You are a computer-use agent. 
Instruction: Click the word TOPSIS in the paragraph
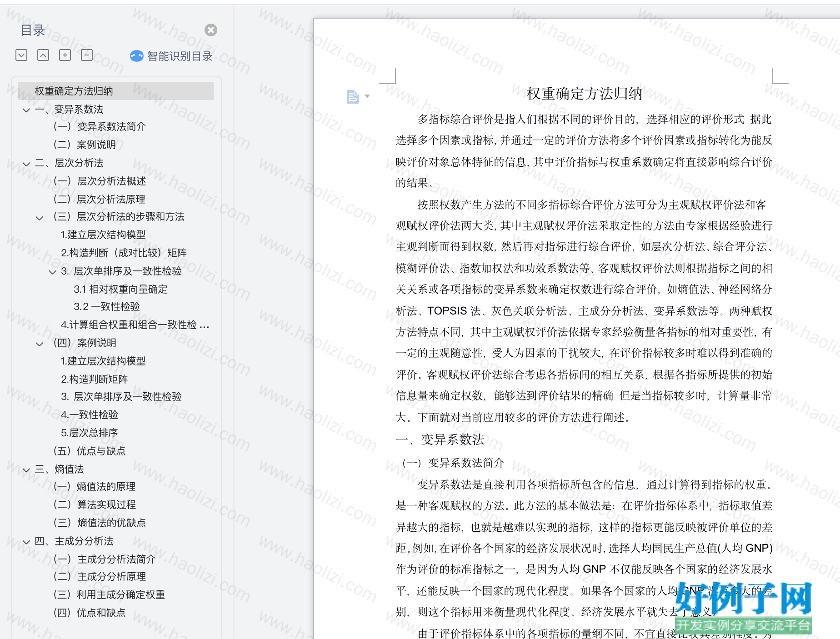pos(447,311)
